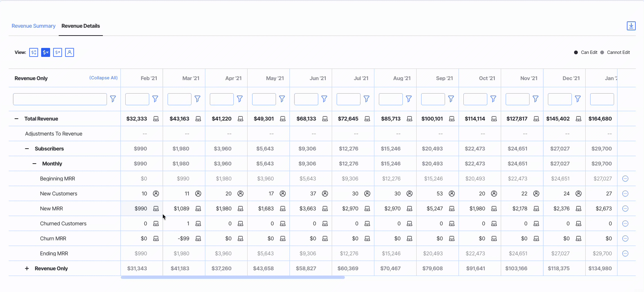Click the filter funnel beside Revenue Only search box

tap(113, 99)
